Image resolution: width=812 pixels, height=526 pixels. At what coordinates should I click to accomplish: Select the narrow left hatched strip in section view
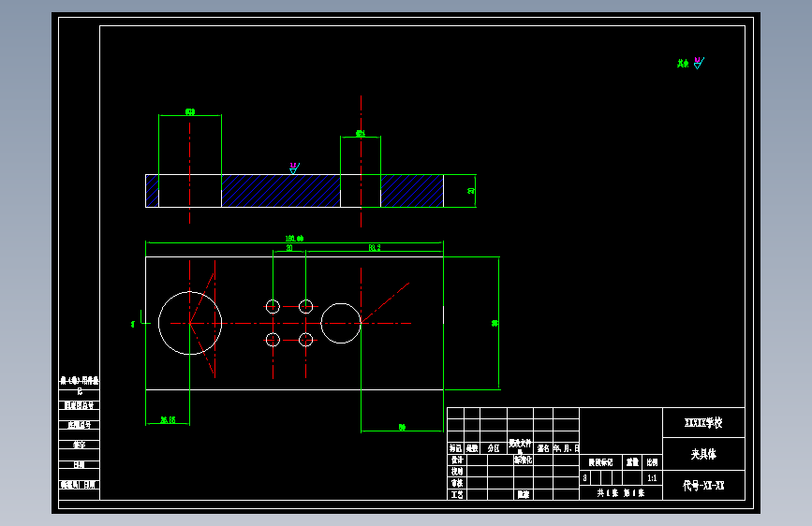coord(153,191)
